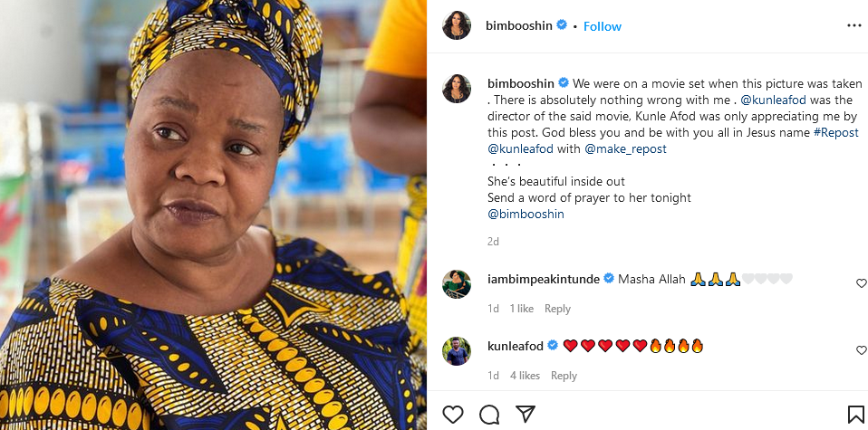This screenshot has width=868, height=430.
Task: Open the kunleafod username in comments
Action: [x=516, y=346]
